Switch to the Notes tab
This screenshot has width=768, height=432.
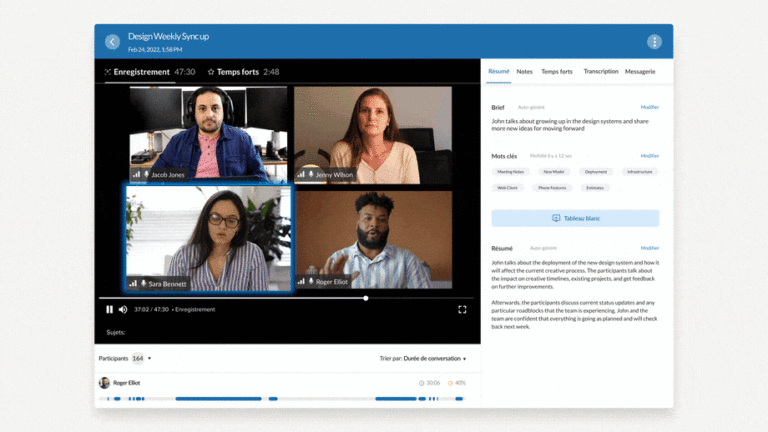(x=524, y=72)
